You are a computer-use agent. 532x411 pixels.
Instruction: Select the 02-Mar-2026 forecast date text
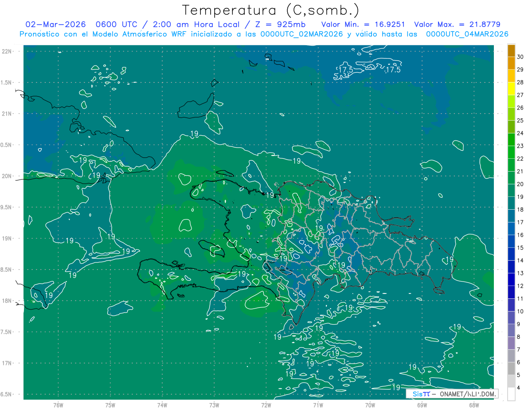[x=55, y=24]
